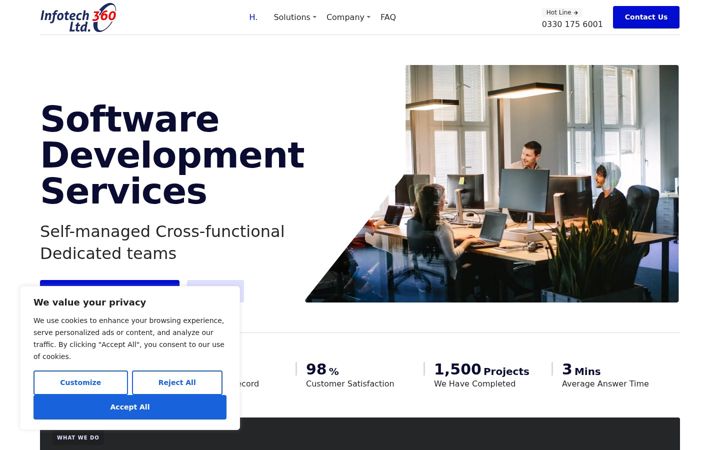This screenshot has height=450, width=720.
Task: Click the WHAT WE DO label
Action: (x=78, y=438)
